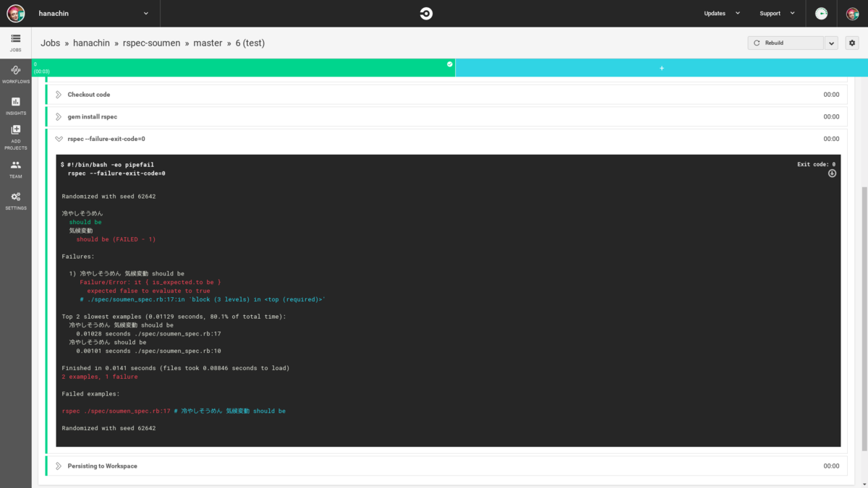
Task: Click the 'Top 2 slowest examples' line
Action: [174, 317]
